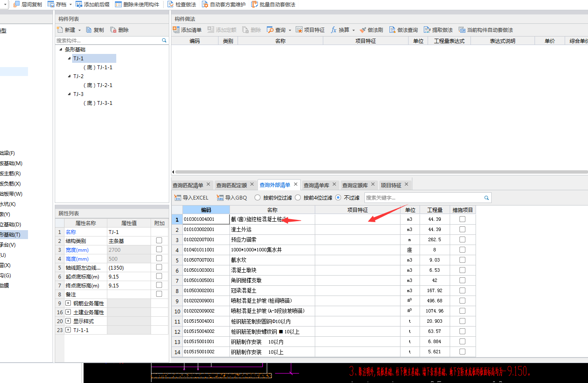This screenshot has height=383, width=588.
Task: Close the 查询清单库 tab
Action: [334, 184]
